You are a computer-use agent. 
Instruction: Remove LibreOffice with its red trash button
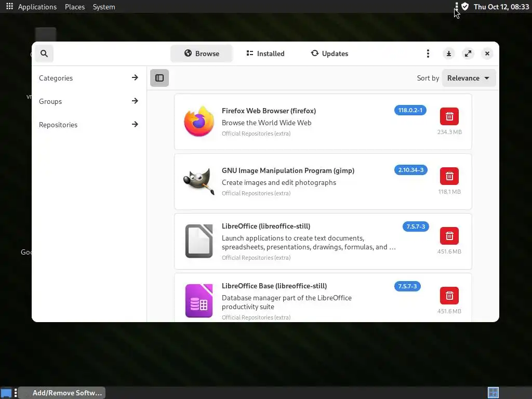coord(449,236)
